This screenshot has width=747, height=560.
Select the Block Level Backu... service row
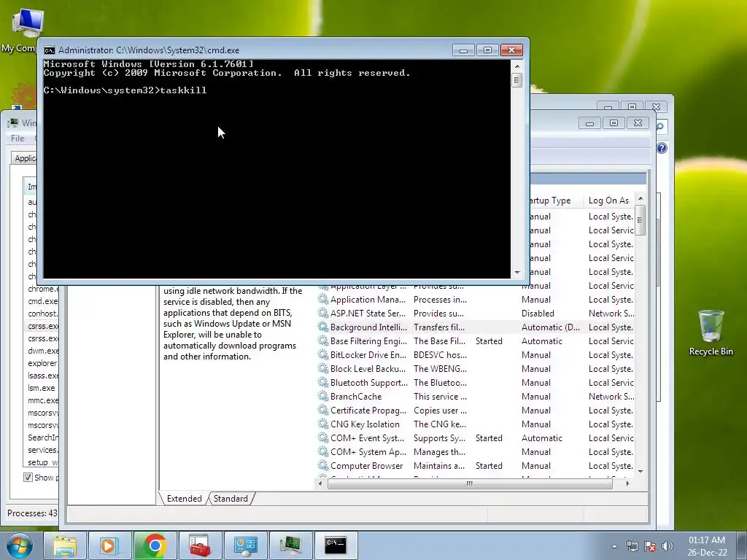(x=476, y=368)
